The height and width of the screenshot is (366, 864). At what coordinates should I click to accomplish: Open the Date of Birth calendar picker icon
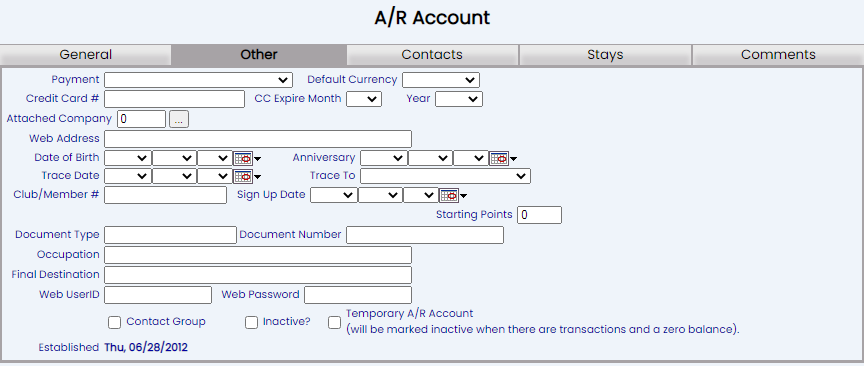point(243,159)
